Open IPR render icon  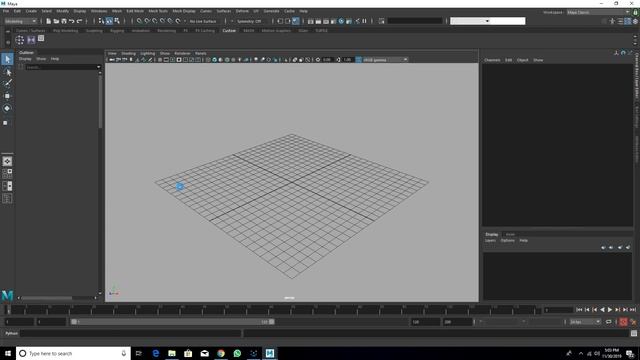pyautogui.click(x=326, y=21)
